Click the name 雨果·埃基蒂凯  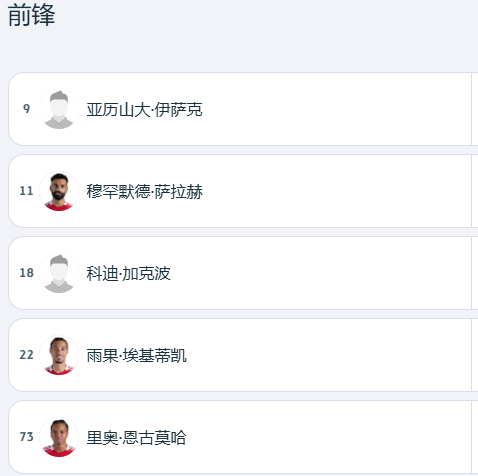point(137,356)
